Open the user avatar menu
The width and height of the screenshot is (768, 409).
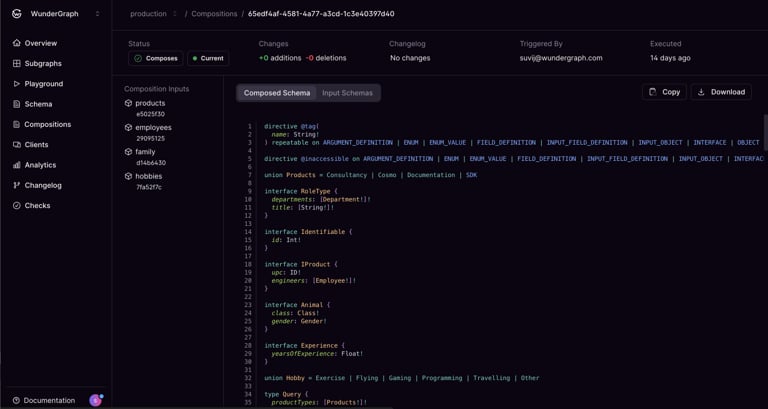pyautogui.click(x=96, y=400)
